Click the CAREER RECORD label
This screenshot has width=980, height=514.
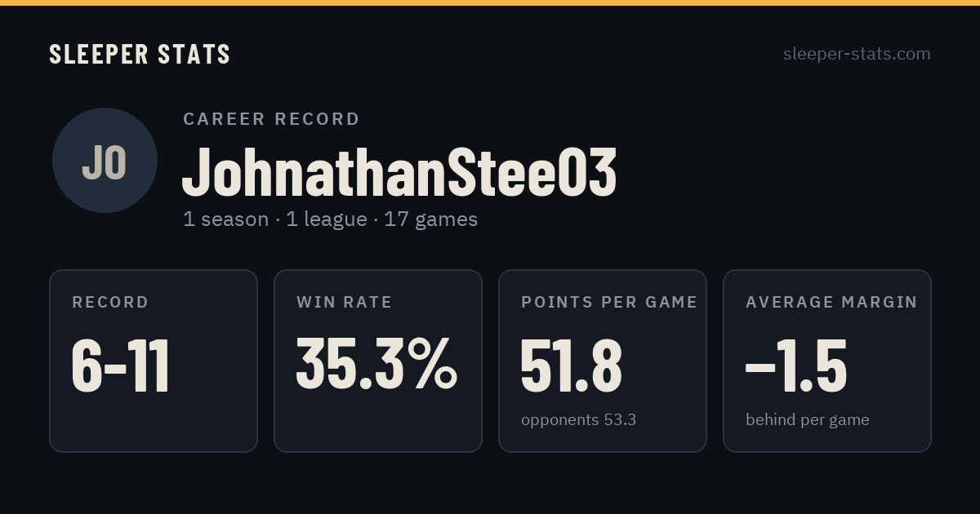[x=271, y=119]
